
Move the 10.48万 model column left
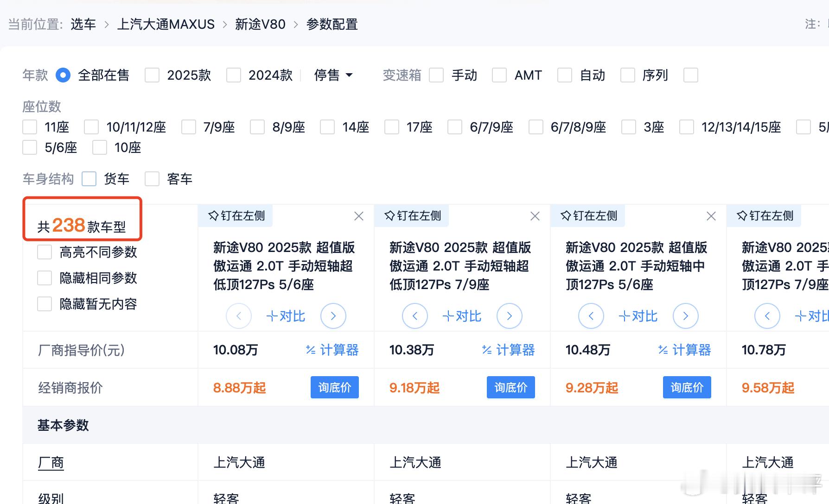pyautogui.click(x=591, y=316)
